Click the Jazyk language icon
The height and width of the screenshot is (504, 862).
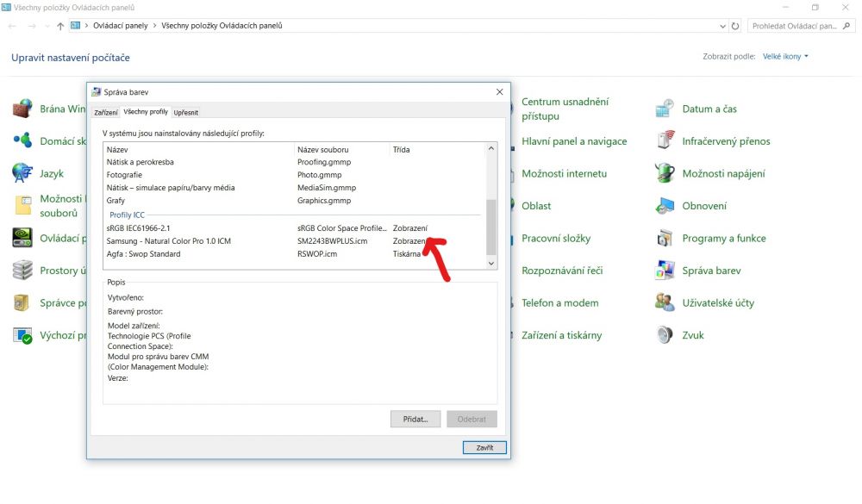coord(22,174)
